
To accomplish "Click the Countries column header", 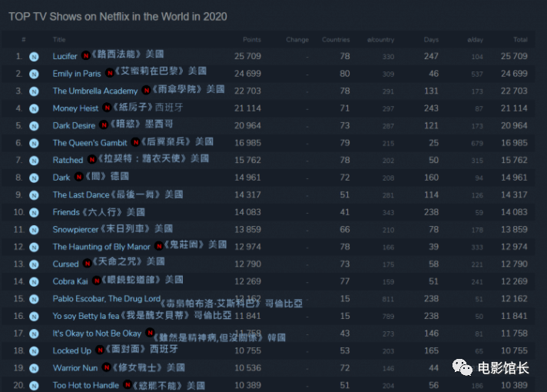I will point(336,39).
